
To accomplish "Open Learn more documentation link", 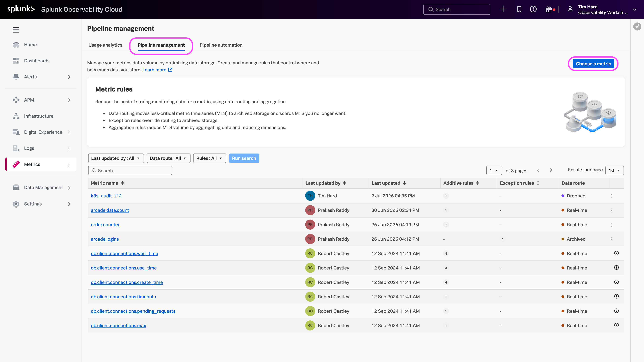I will click(x=154, y=70).
